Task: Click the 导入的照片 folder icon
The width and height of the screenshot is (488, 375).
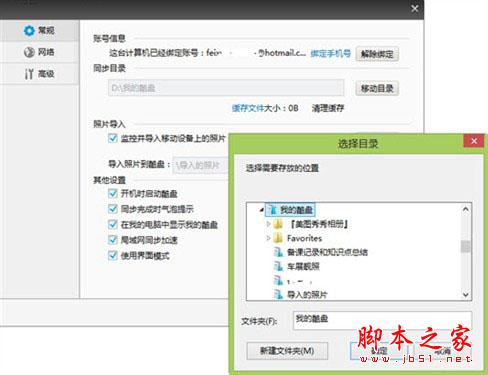Action: click(x=278, y=294)
